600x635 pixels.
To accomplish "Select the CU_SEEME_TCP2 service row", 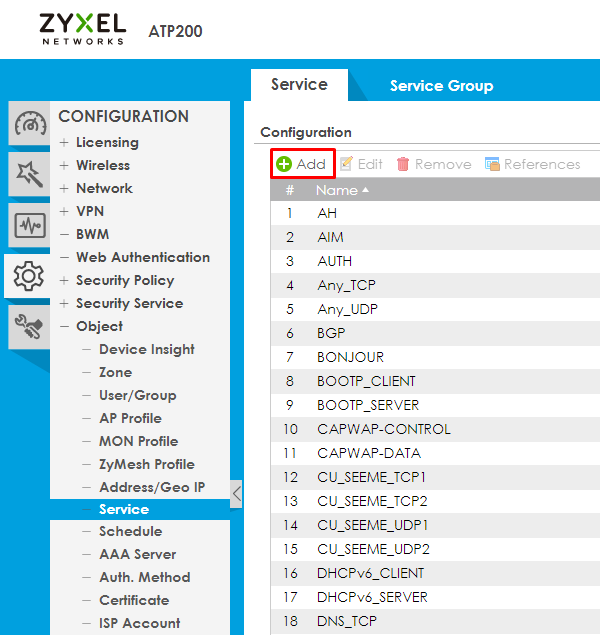I will click(435, 501).
